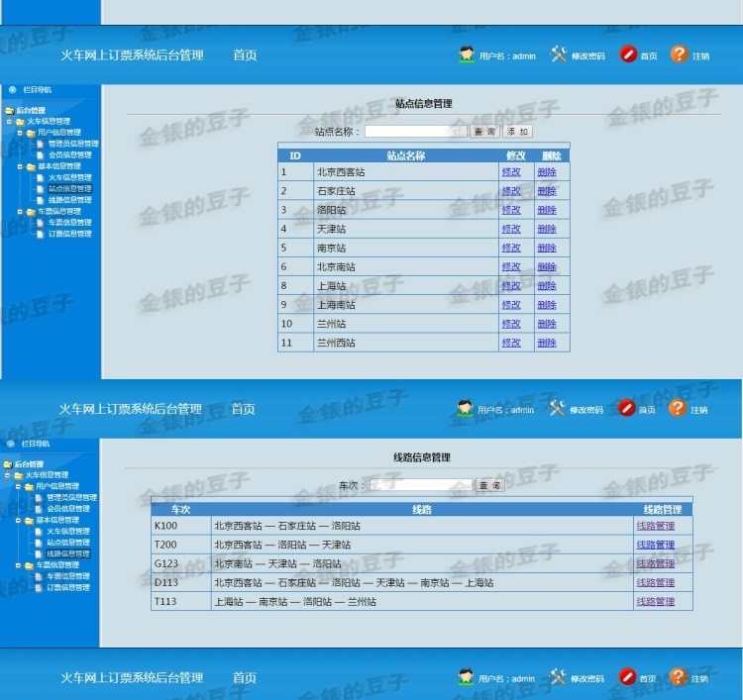Collapse the 车票信息管理 node in the station page sidebar
This screenshot has height=700, width=743.
(x=20, y=212)
